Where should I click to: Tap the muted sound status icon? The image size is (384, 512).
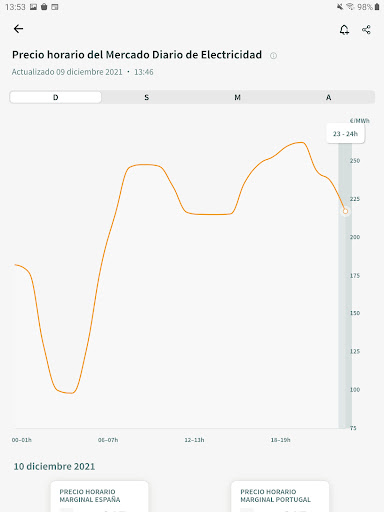click(340, 7)
